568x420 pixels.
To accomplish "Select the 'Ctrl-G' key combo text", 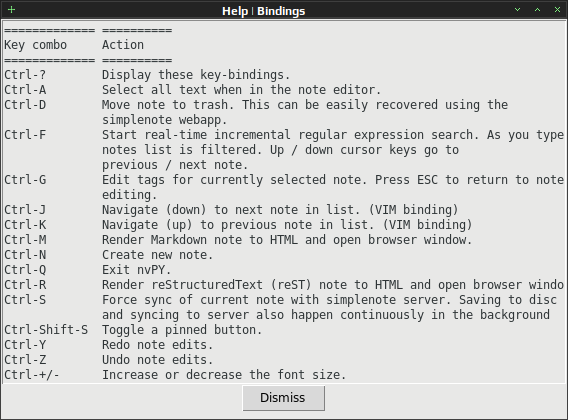I will [25, 180].
